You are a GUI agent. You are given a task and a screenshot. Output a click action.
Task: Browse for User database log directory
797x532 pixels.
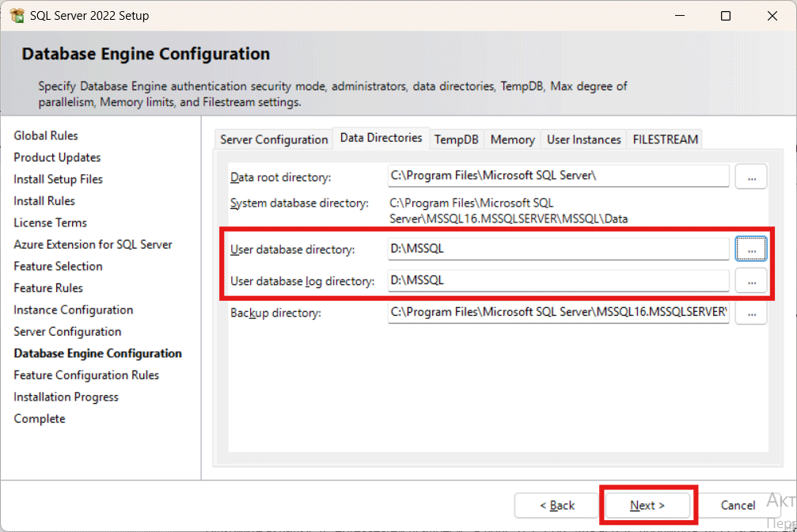[x=750, y=280]
